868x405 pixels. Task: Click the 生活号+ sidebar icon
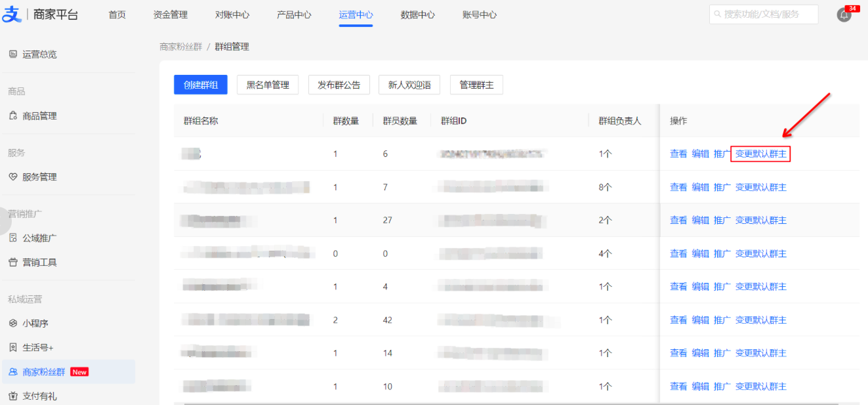(13, 347)
